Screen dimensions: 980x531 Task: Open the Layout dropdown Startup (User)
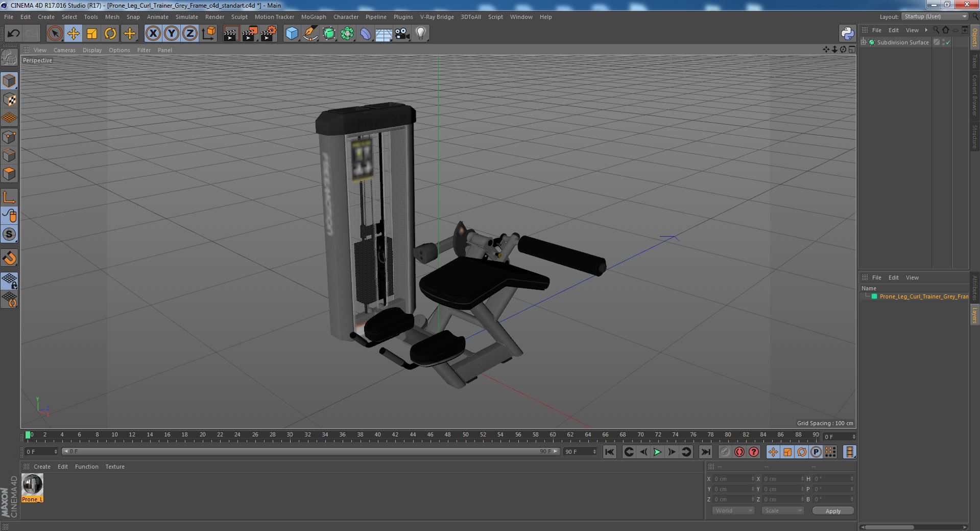coord(935,16)
